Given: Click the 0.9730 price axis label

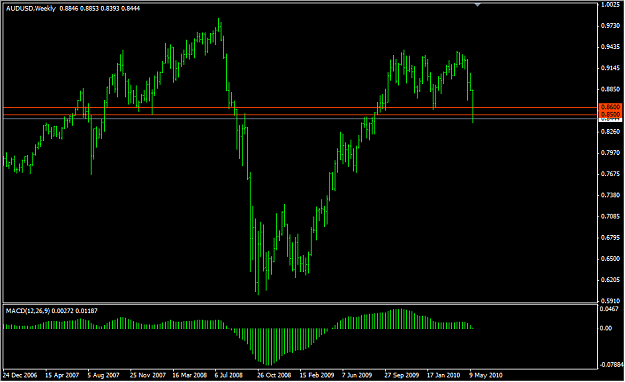Looking at the screenshot, I should (x=610, y=26).
